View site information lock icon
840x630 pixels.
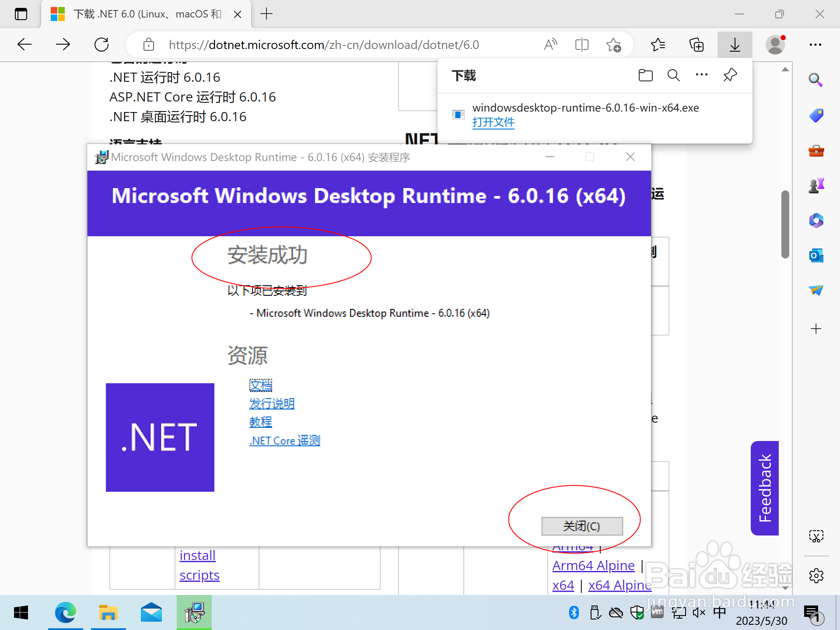(149, 45)
